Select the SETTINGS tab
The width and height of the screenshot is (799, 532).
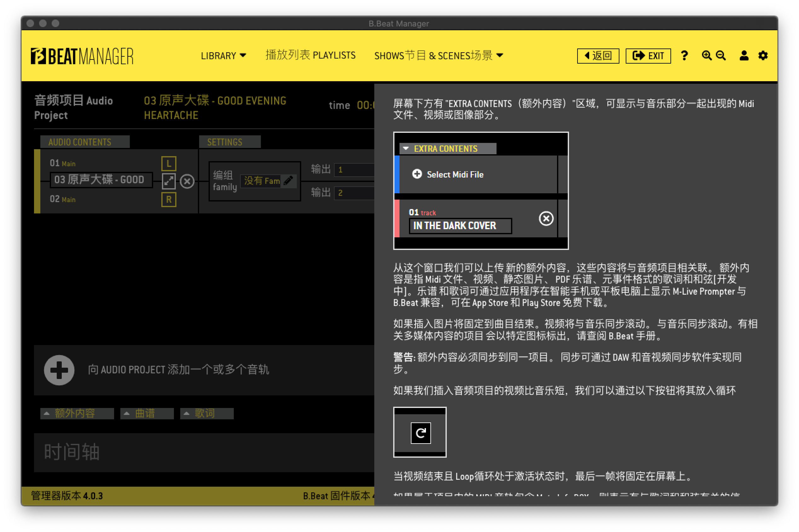point(230,142)
